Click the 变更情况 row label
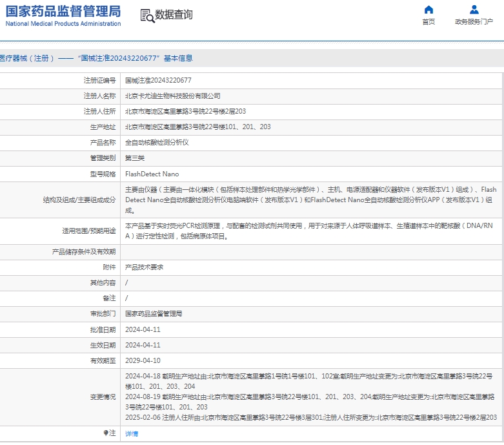This screenshot has height=445, width=504. (x=103, y=397)
